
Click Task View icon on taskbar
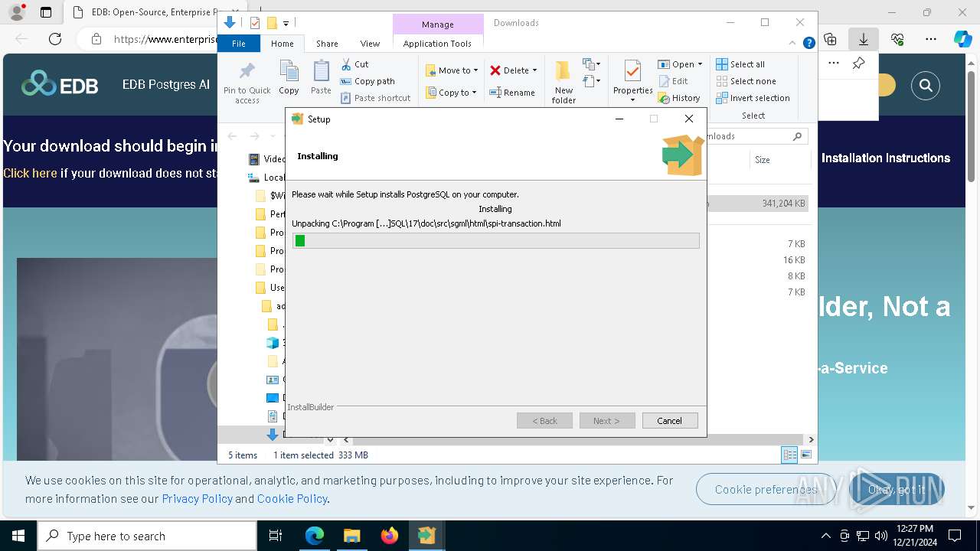(x=276, y=536)
